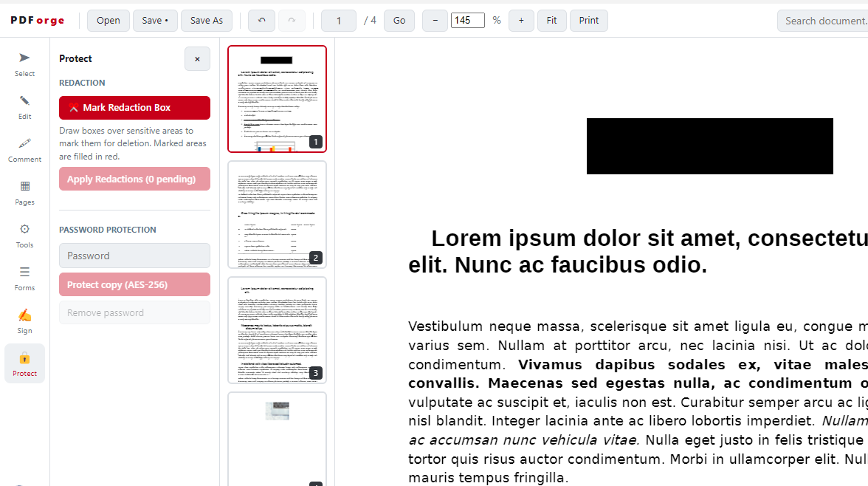Click the Lorem ipsum heading text
868x486 pixels.
pos(638,252)
